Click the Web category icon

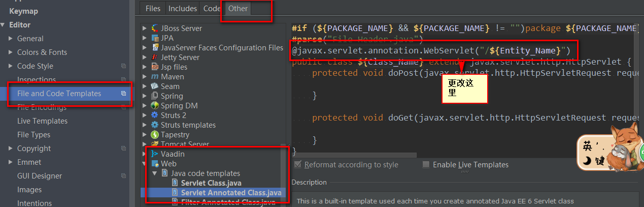tap(155, 164)
